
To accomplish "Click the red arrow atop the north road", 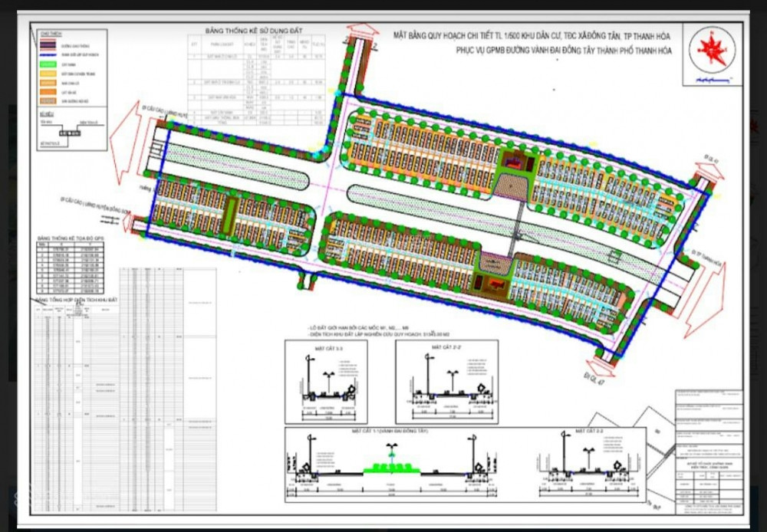I will click(x=367, y=32).
